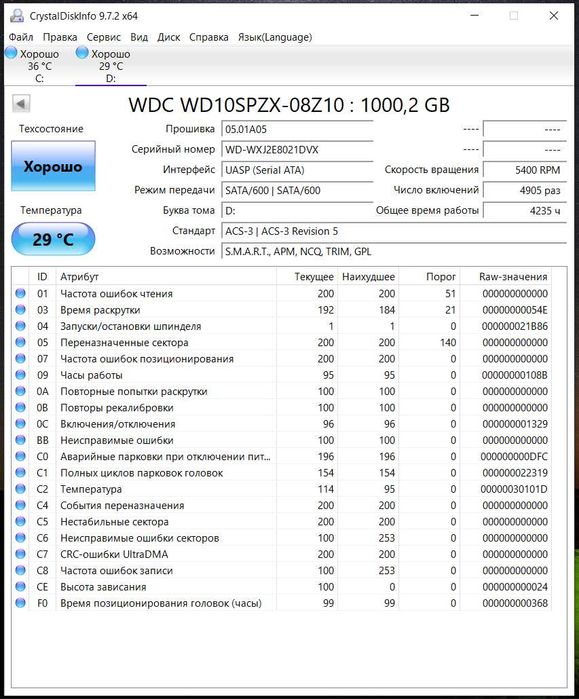
Task: Click the 29 °C temperature button
Action: (x=53, y=239)
